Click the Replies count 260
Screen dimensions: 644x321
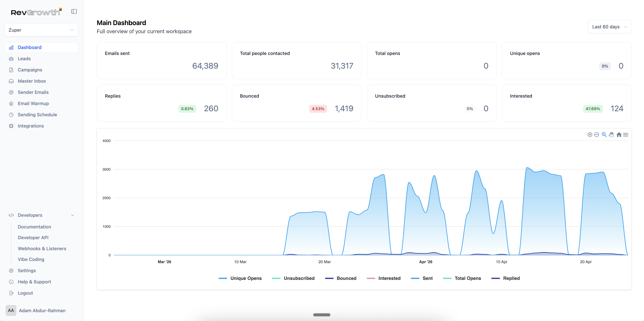click(211, 108)
